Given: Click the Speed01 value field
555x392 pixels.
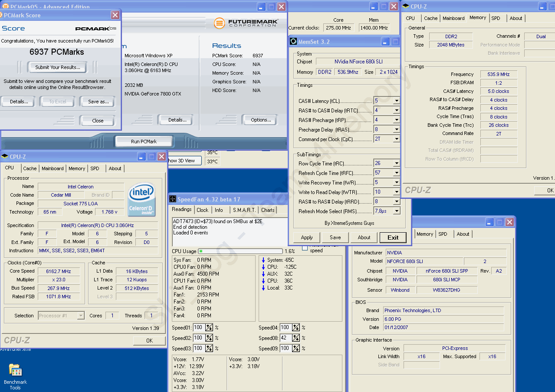Looking at the screenshot, I should click(x=199, y=327).
